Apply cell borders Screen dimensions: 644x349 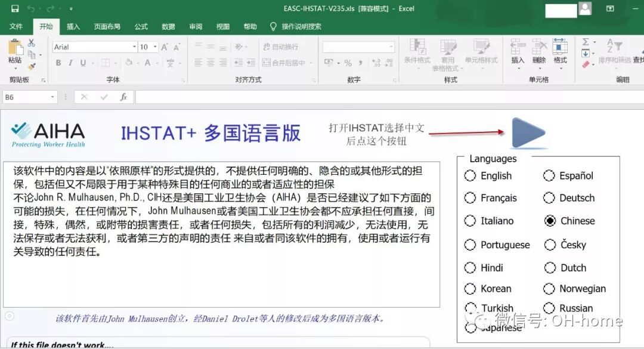tap(106, 63)
